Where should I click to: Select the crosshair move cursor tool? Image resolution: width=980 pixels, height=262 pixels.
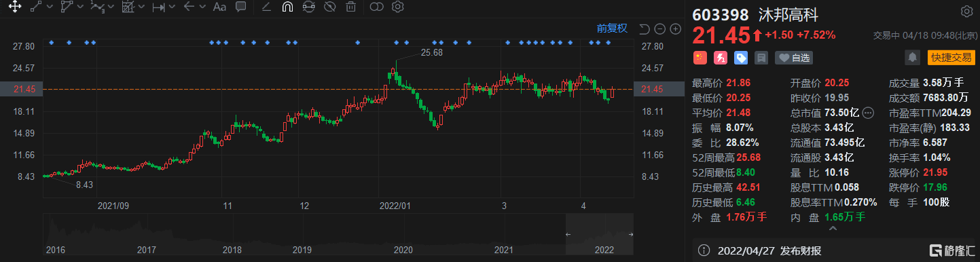point(14,7)
